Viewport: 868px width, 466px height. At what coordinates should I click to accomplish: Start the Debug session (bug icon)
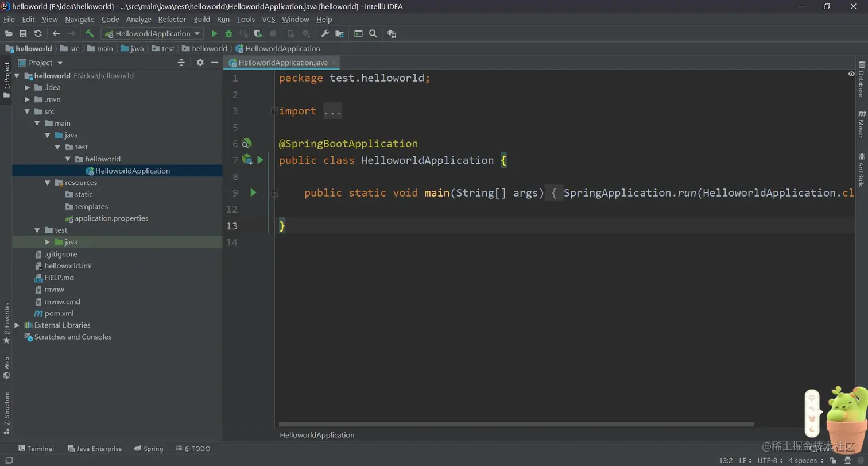tap(228, 33)
